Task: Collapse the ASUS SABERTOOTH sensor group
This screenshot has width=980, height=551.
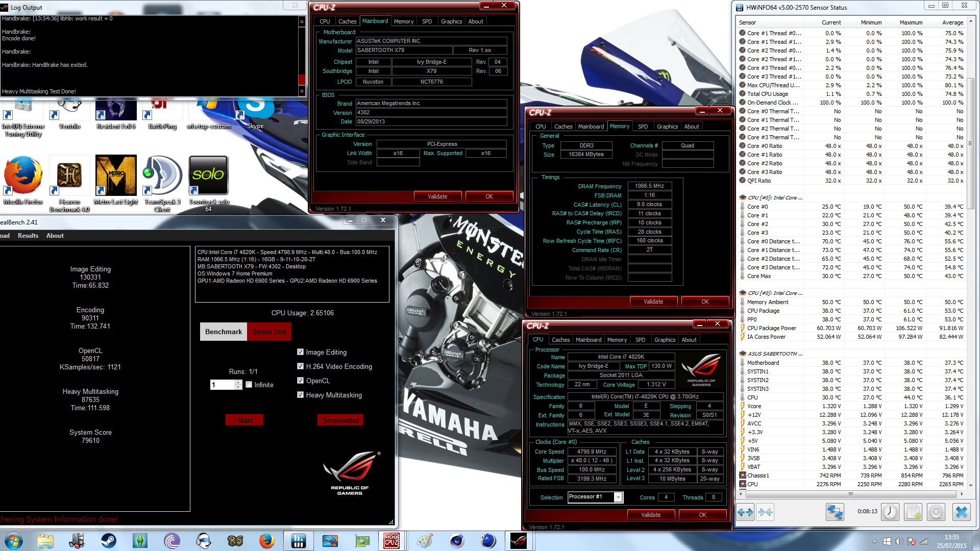Action: (x=743, y=354)
